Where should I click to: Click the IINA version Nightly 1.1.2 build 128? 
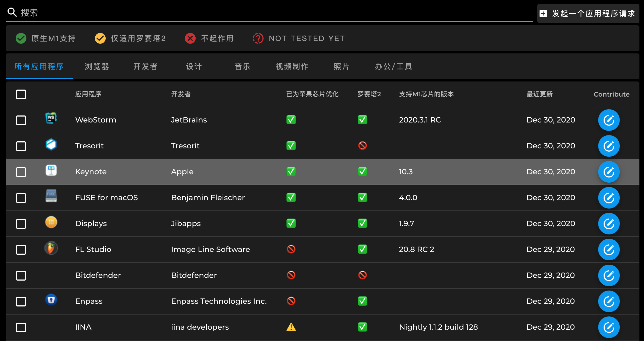(x=438, y=327)
